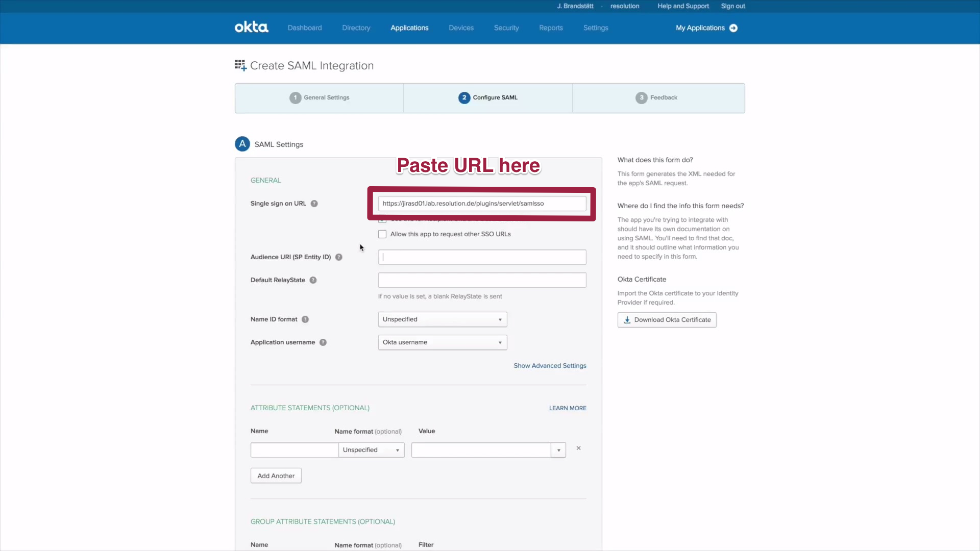Open attribute Name format Unspecified dropdown
The height and width of the screenshot is (551, 980).
pyautogui.click(x=372, y=450)
